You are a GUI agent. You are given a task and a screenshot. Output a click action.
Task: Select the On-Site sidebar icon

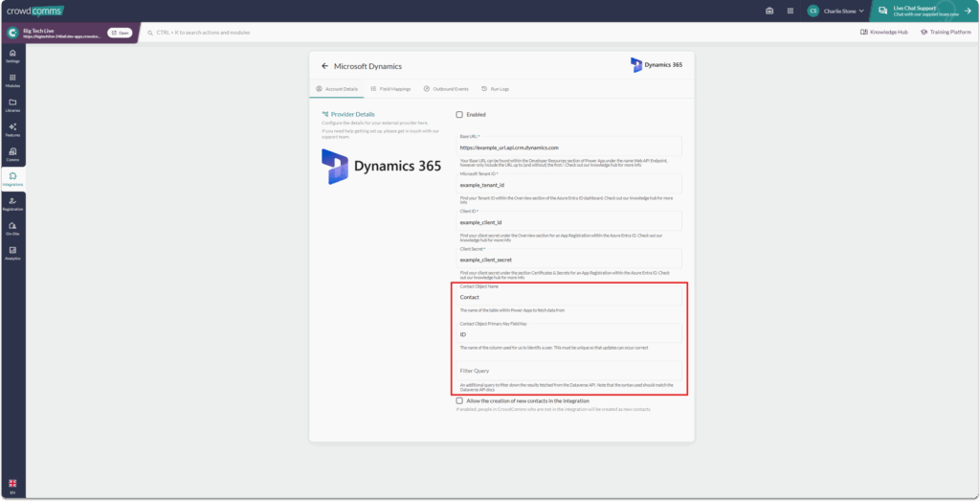pyautogui.click(x=12, y=228)
